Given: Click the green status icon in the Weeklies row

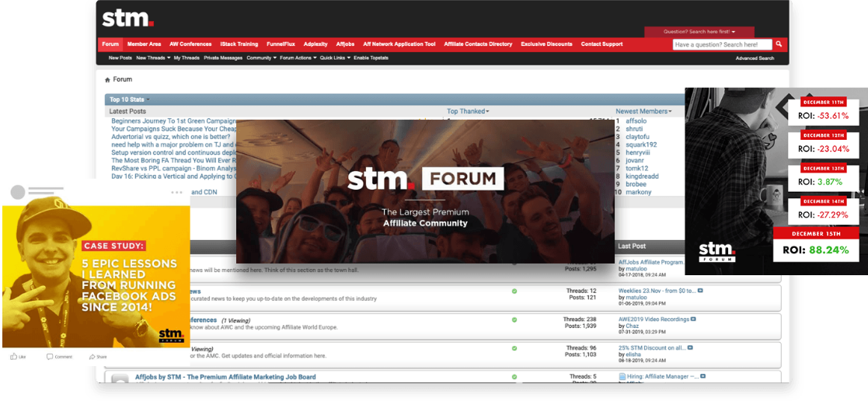Looking at the screenshot, I should coord(514,292).
